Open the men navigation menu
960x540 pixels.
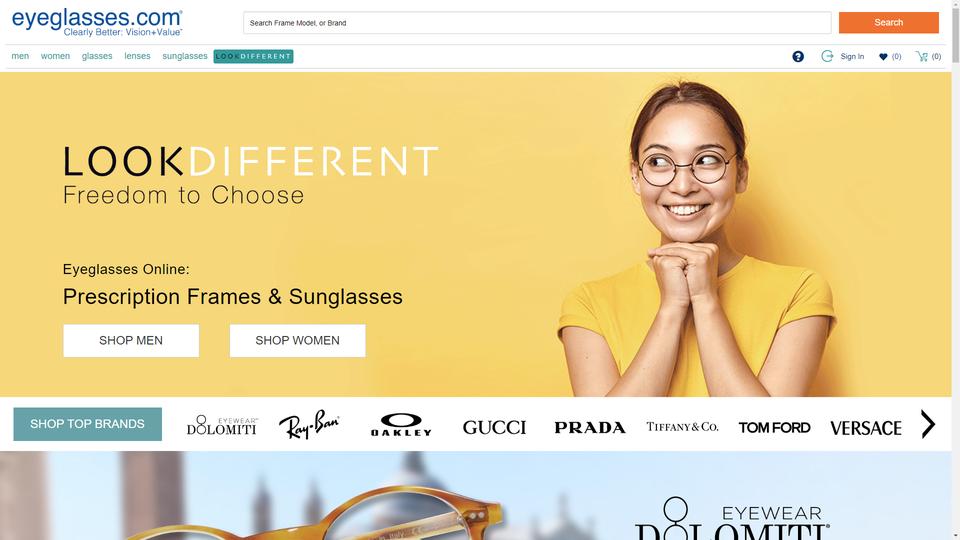pos(20,56)
